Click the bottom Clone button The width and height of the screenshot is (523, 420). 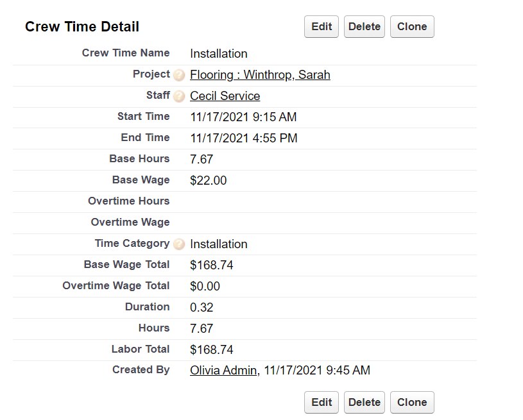[412, 403]
